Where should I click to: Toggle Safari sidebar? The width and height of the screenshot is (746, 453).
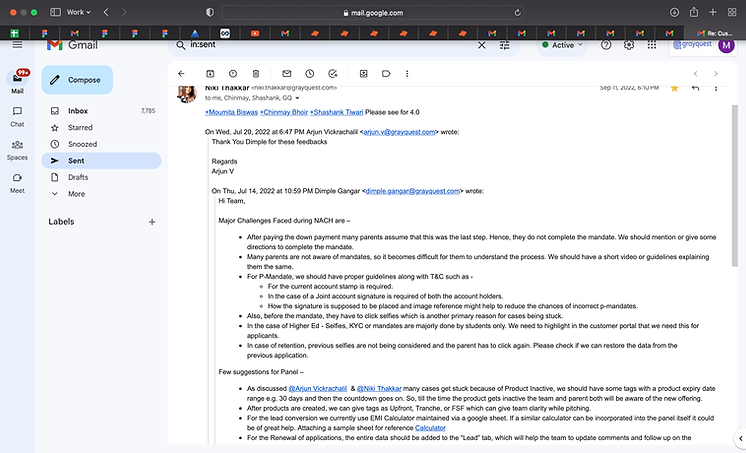(55, 12)
